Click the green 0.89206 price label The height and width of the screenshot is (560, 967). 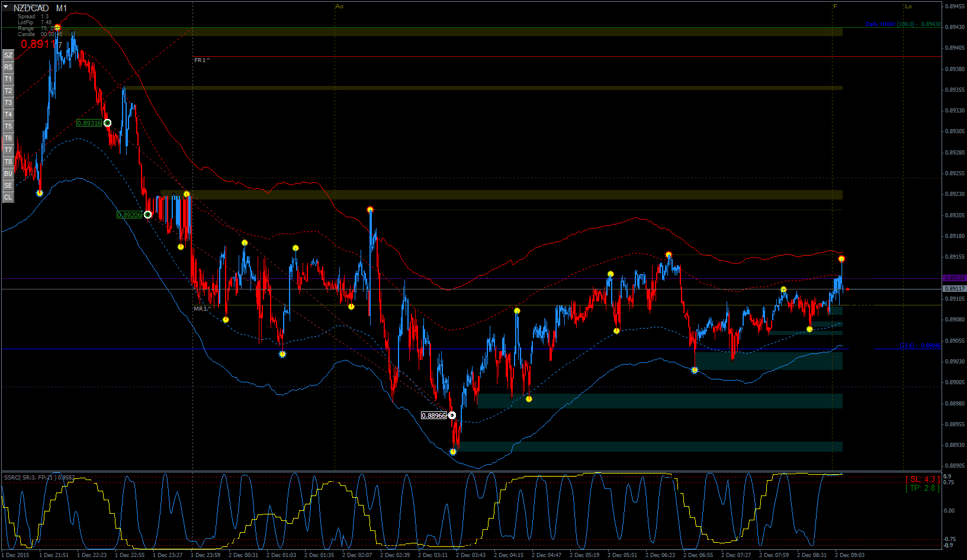click(x=130, y=215)
